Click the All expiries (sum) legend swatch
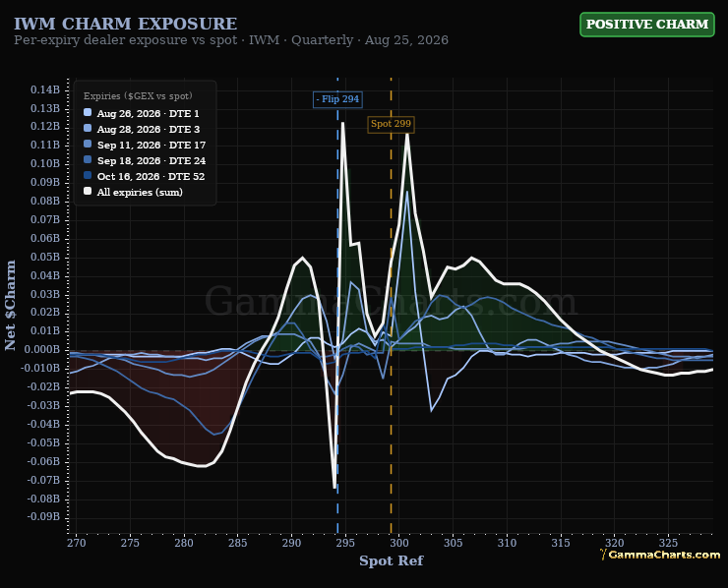Viewport: 728px width, 588px height. click(x=88, y=192)
